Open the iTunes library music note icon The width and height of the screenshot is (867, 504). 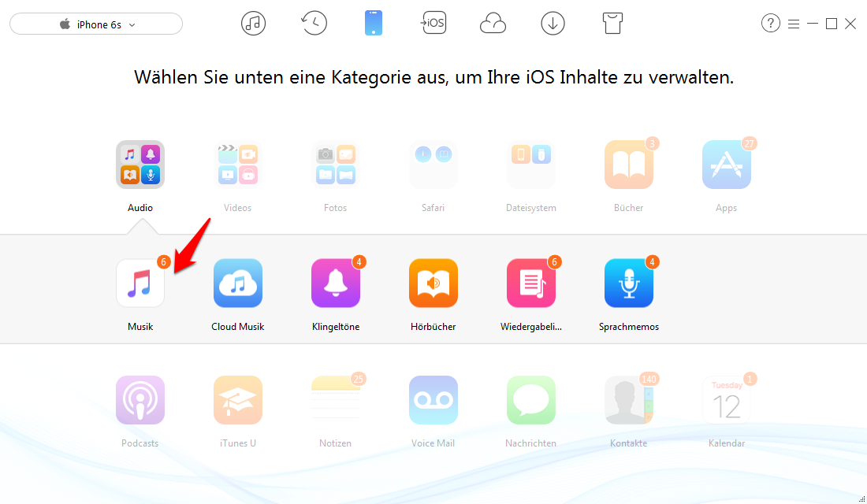click(x=253, y=24)
